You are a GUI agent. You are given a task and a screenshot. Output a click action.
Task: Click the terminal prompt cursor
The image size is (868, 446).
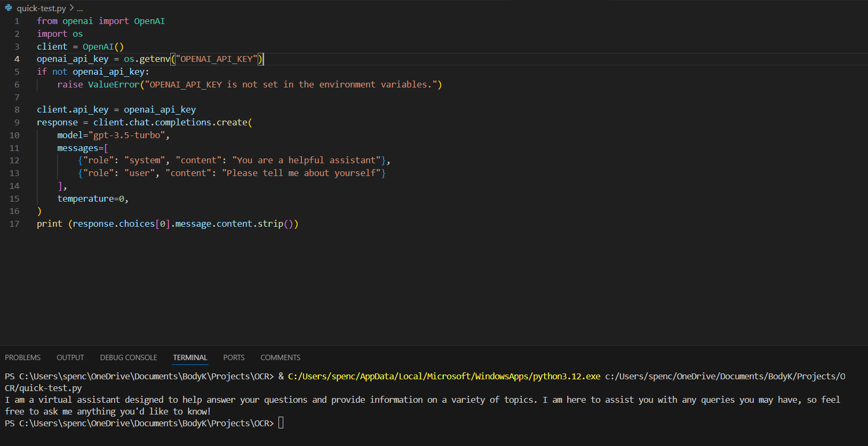click(281, 423)
